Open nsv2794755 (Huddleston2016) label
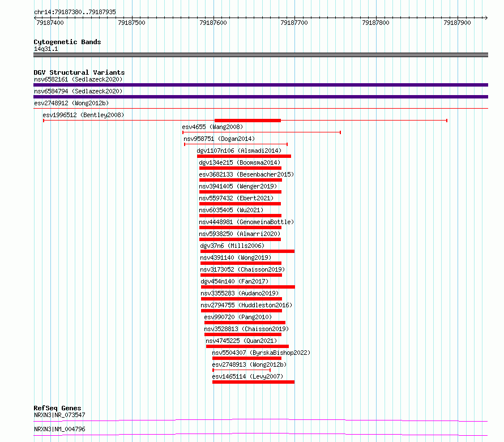 click(246, 305)
